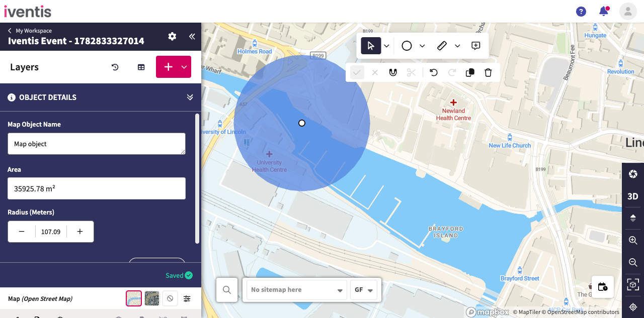The height and width of the screenshot is (318, 644).
Task: Add a new layer with plus button
Action: [168, 67]
